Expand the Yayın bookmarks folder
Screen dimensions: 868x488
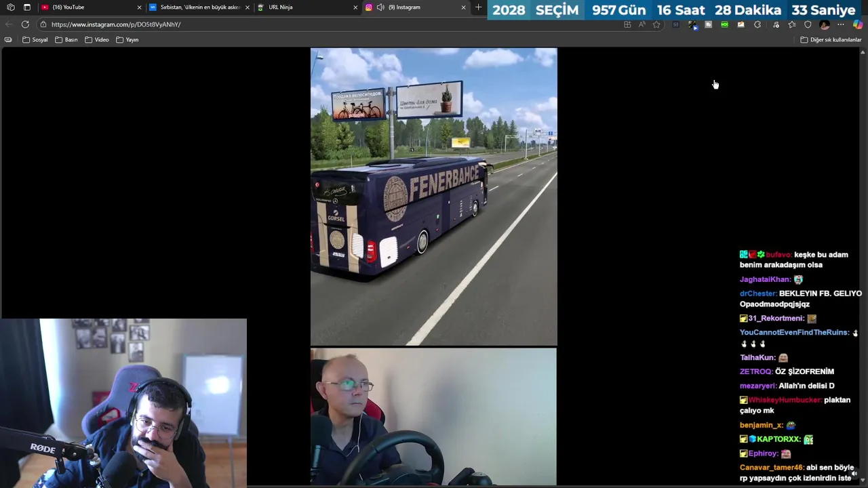point(127,39)
